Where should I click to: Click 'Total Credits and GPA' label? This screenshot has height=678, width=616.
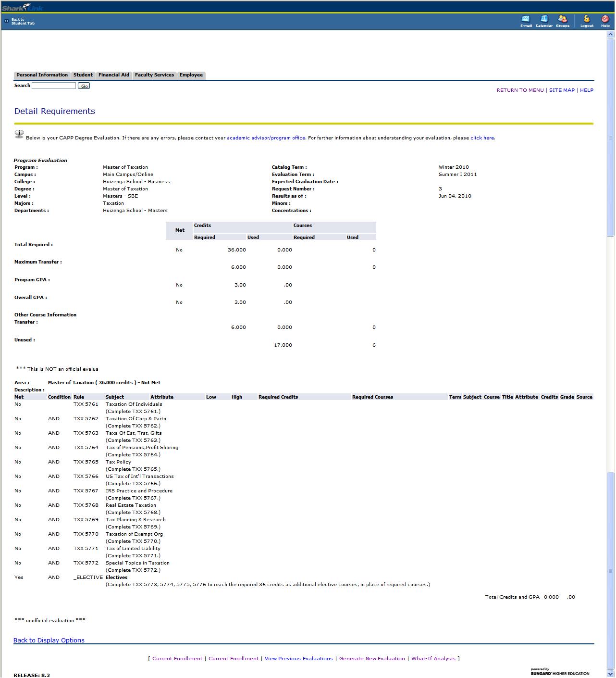[512, 597]
